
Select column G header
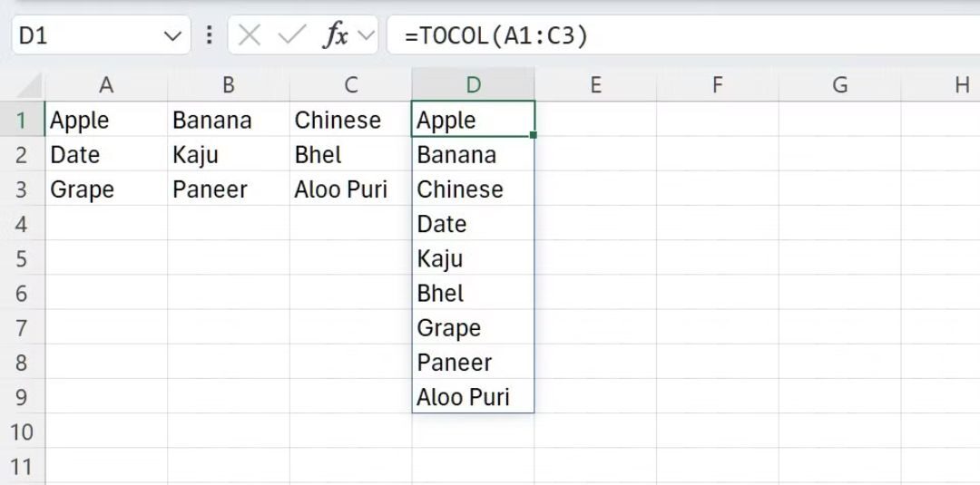[x=839, y=85]
